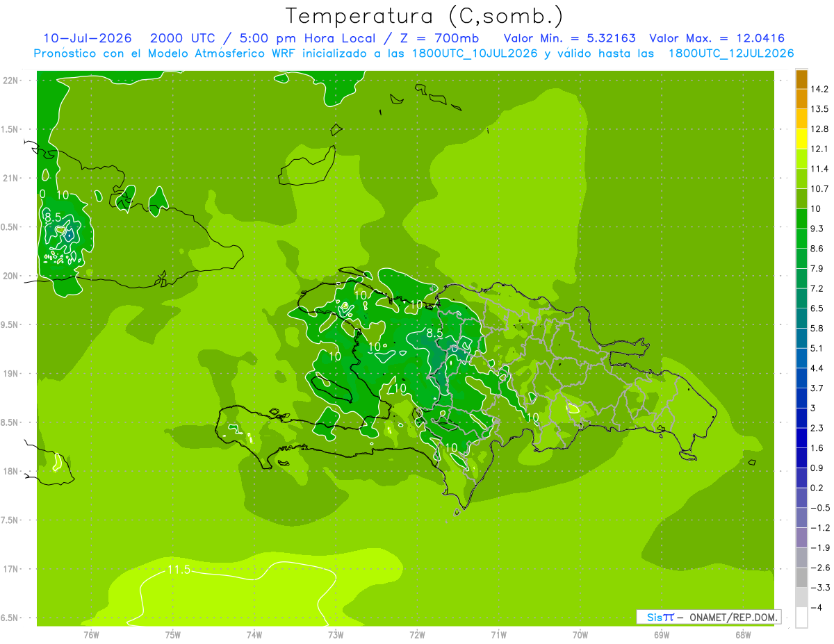Click longitude axis label "71W"
Screen dimensions: 834x644
pyautogui.click(x=498, y=634)
